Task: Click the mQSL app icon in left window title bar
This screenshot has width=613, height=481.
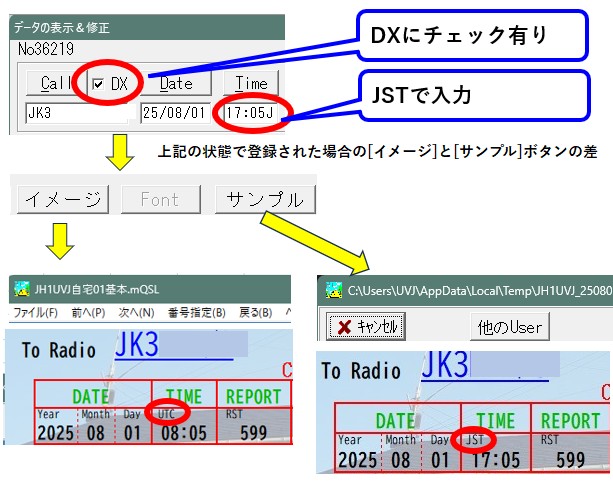Action: 20,291
